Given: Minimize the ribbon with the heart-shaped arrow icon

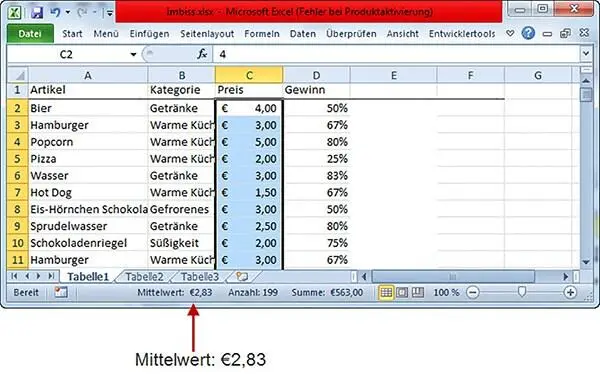Looking at the screenshot, I should (510, 34).
